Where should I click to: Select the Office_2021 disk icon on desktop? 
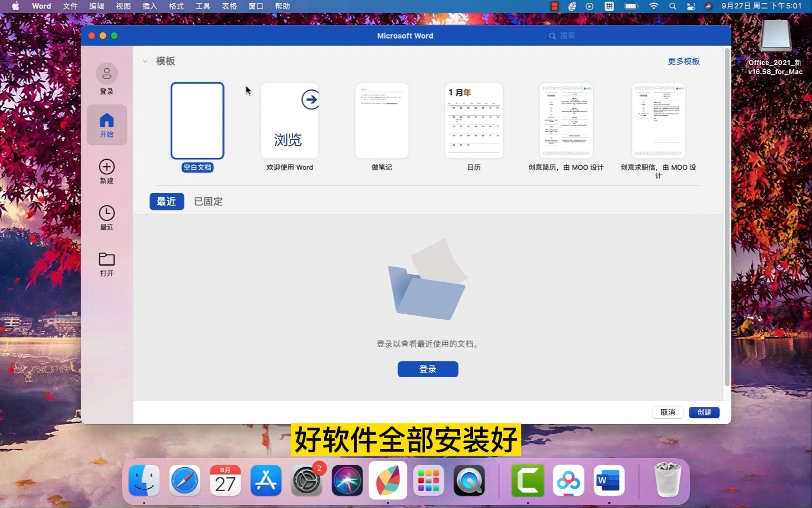(x=776, y=36)
